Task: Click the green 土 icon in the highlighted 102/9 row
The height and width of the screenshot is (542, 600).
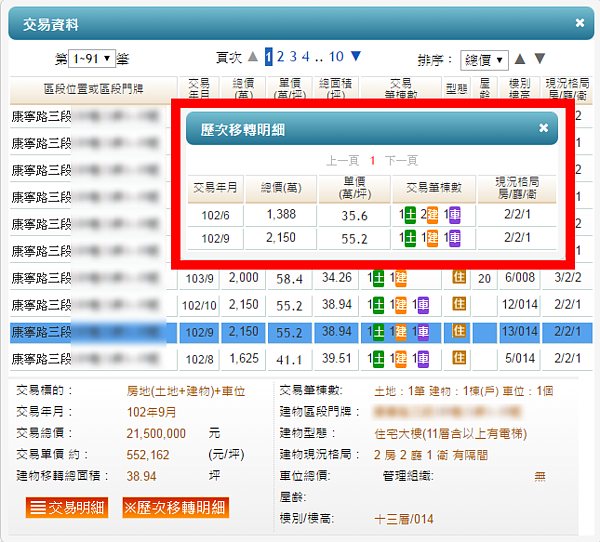Action: tap(378, 332)
